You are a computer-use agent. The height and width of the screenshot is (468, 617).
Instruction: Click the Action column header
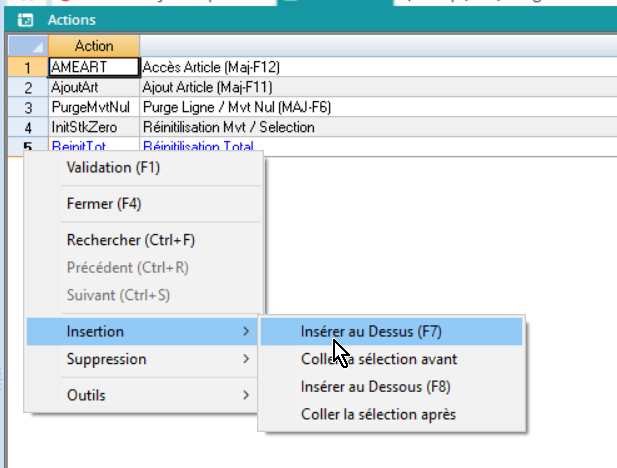click(94, 46)
